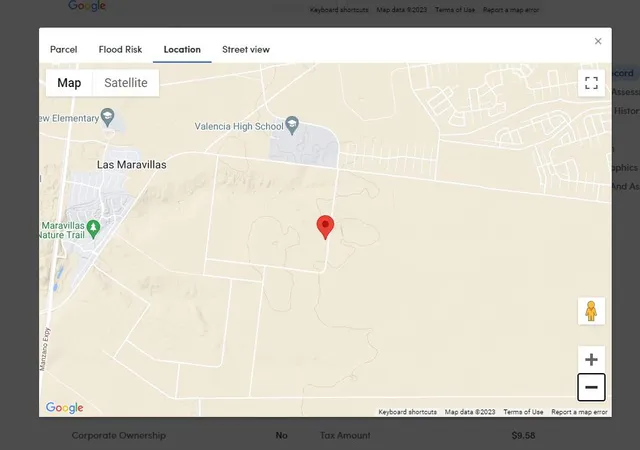Click the elementary school marker icon

(x=107, y=118)
